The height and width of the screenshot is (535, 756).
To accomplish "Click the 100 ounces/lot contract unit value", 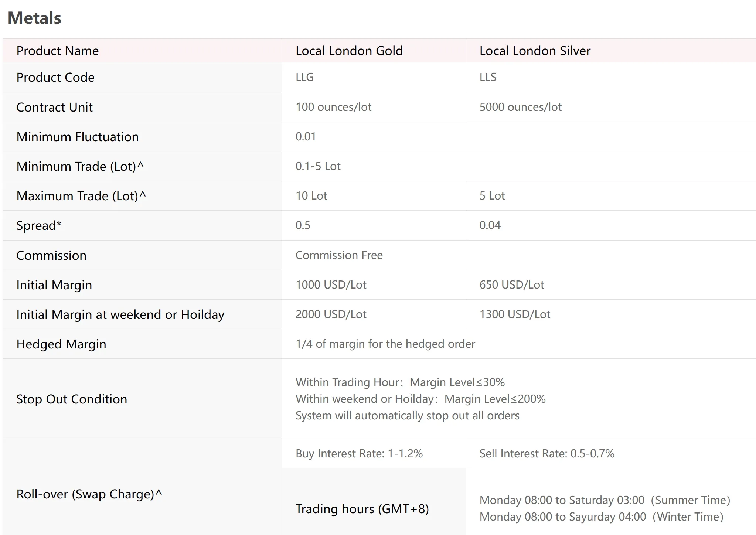I will click(333, 107).
